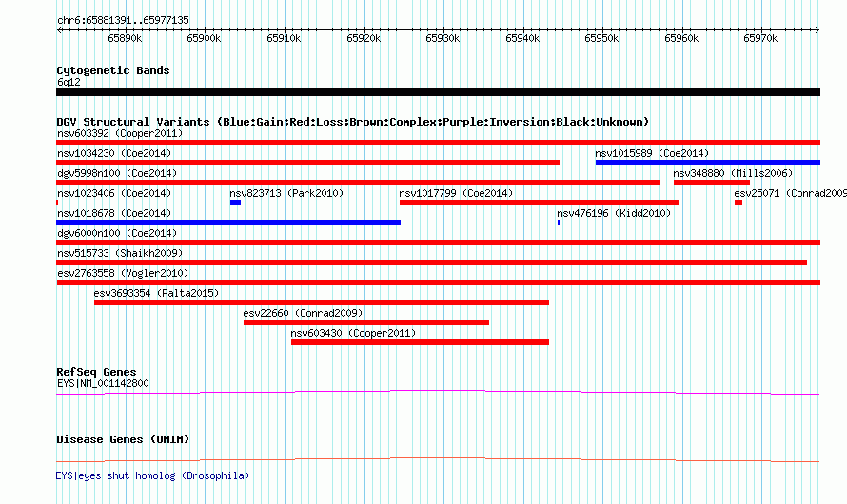847x504 pixels.
Task: Open the esv25071 (Conrad2009) label
Action: (x=790, y=193)
